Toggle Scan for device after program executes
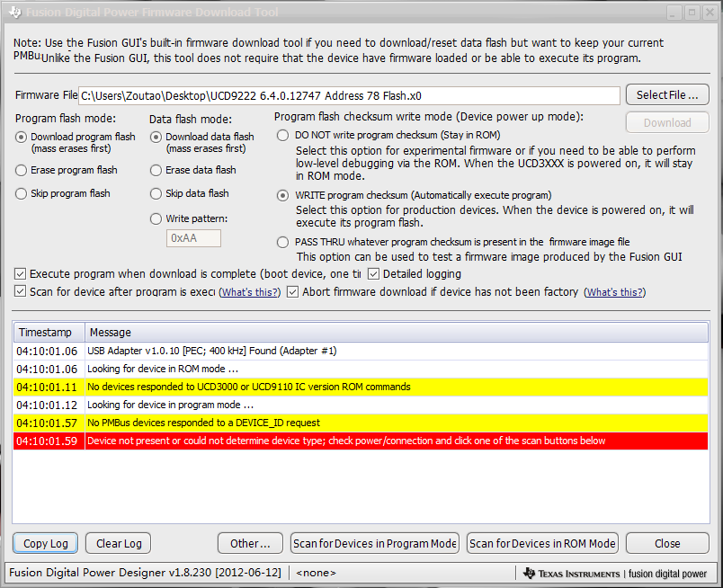Screen dimensions: 723x588 click(x=20, y=291)
